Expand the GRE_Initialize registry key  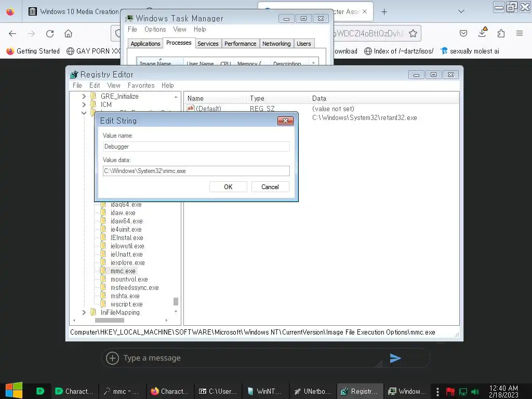84,96
